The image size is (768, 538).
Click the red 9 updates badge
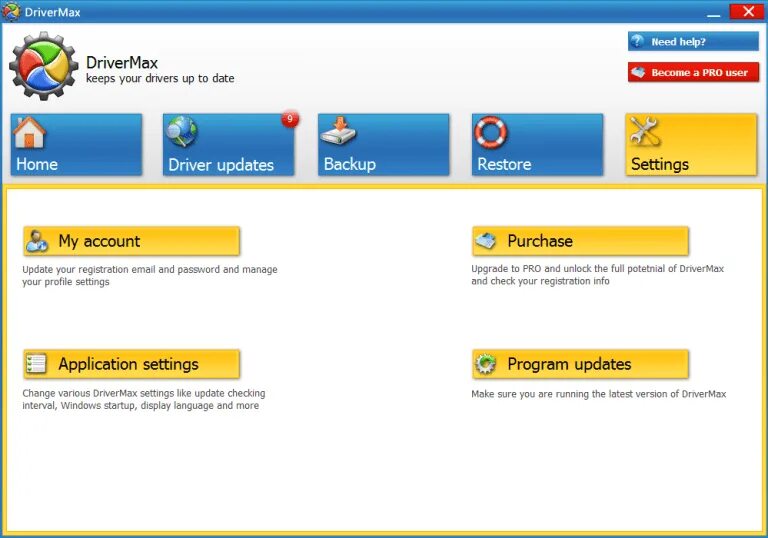290,119
